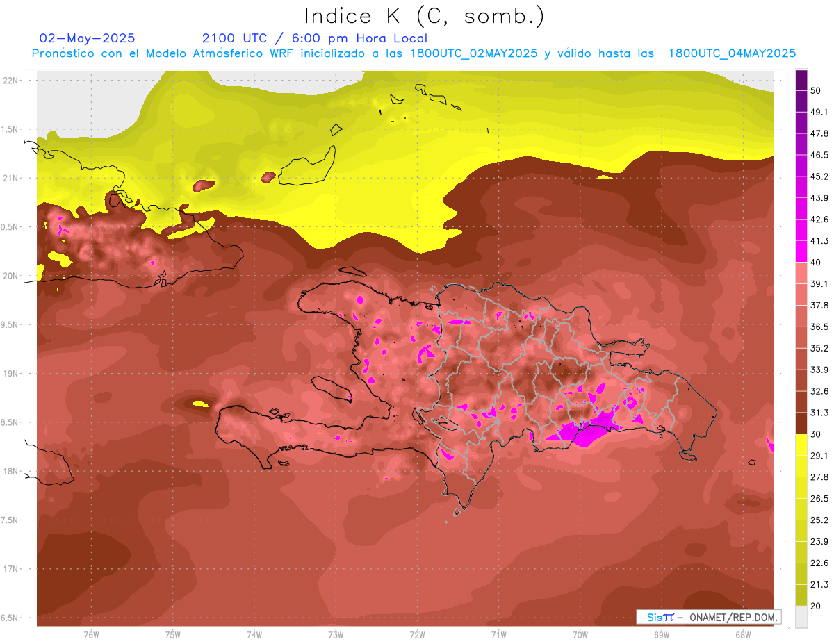The height and width of the screenshot is (644, 834).
Task: Click the legend value 29.1
Action: click(x=819, y=456)
